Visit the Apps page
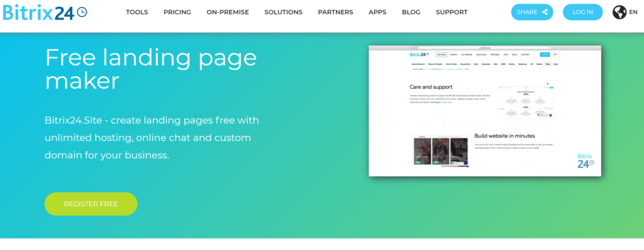This screenshot has width=644, height=250. coord(377,13)
